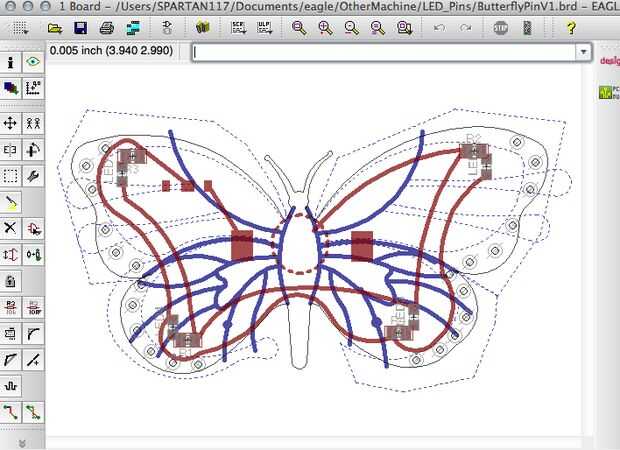This screenshot has width=620, height=450.
Task: Expand the hidden tools chevron below the toolbar
Action: [22, 444]
